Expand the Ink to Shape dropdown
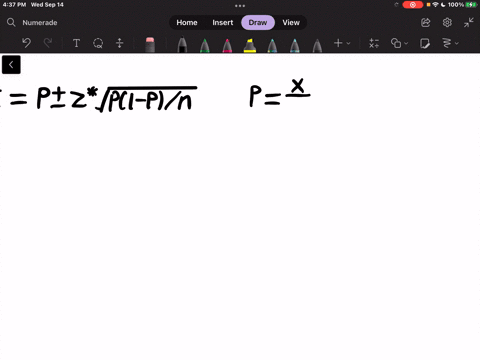 [x=406, y=43]
